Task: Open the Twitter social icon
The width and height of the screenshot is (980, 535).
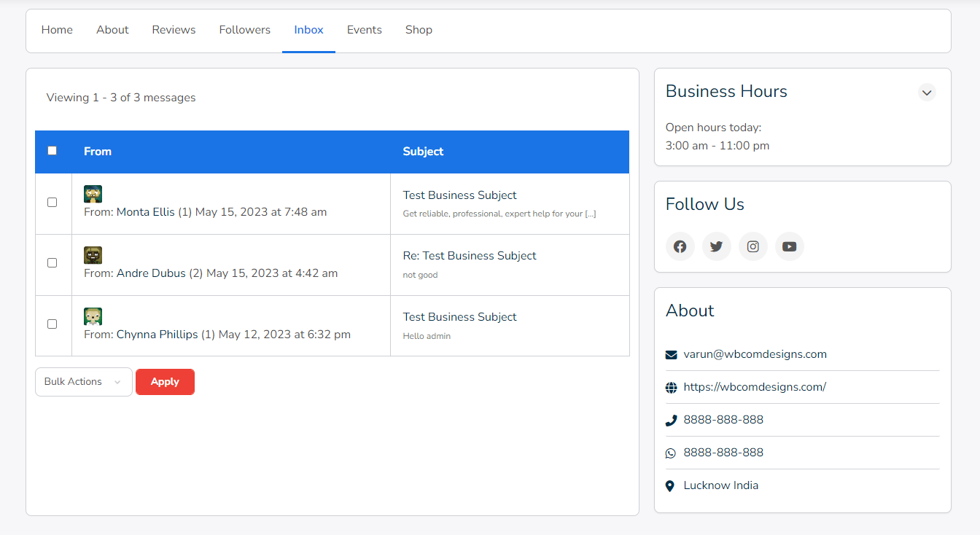Action: 716,246
